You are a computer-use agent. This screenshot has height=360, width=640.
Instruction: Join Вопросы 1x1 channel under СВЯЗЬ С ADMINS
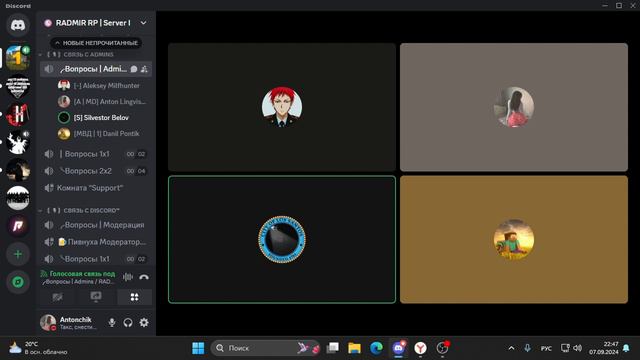pos(96,154)
